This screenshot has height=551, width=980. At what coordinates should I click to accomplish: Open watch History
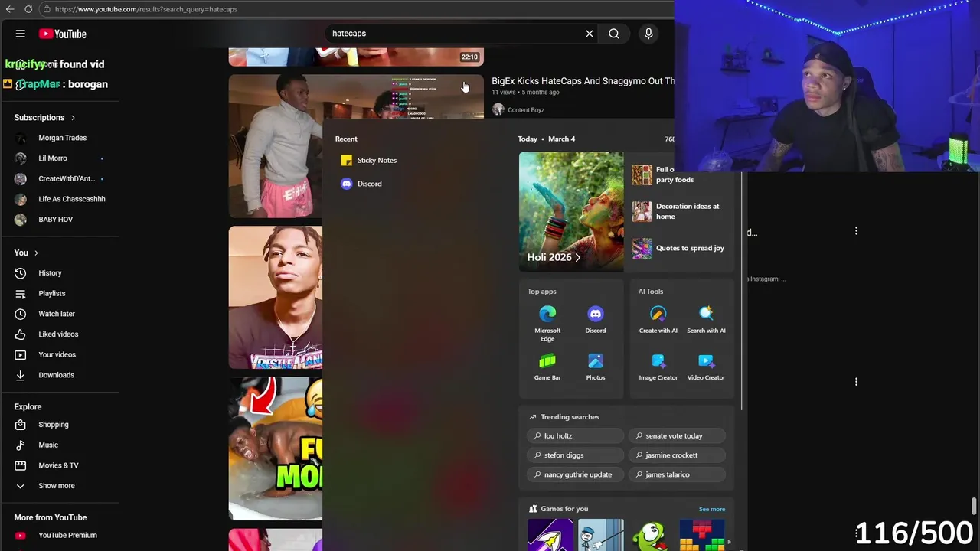[51, 273]
